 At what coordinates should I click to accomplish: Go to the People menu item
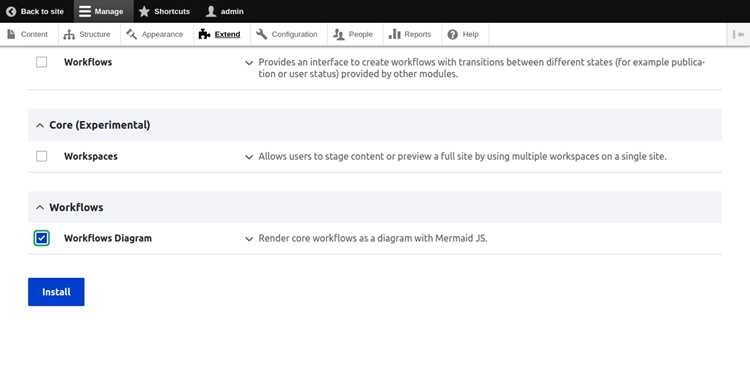click(x=355, y=34)
